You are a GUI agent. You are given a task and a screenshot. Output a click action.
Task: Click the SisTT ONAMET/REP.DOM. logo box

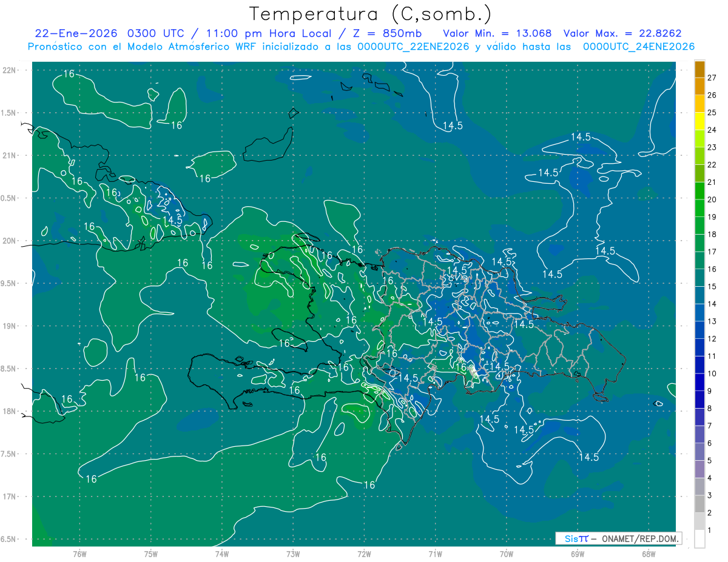pos(618,538)
